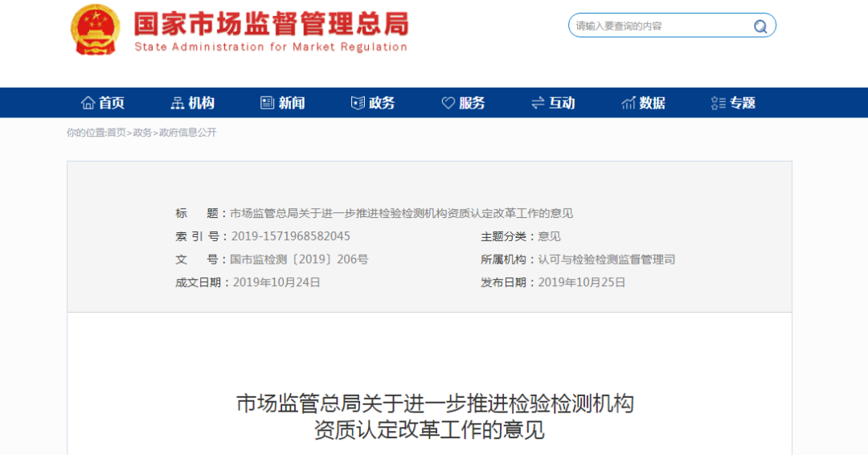Click the large article headline
The width and height of the screenshot is (868, 455).
[435, 416]
